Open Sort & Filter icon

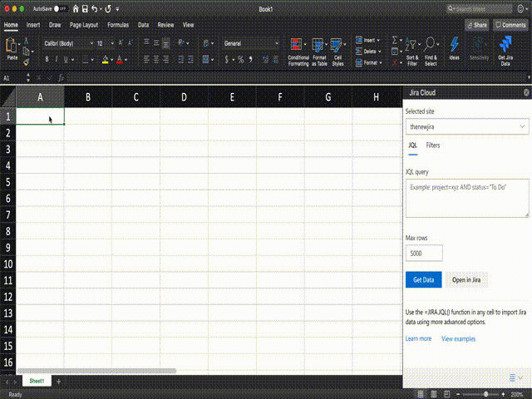point(411,44)
